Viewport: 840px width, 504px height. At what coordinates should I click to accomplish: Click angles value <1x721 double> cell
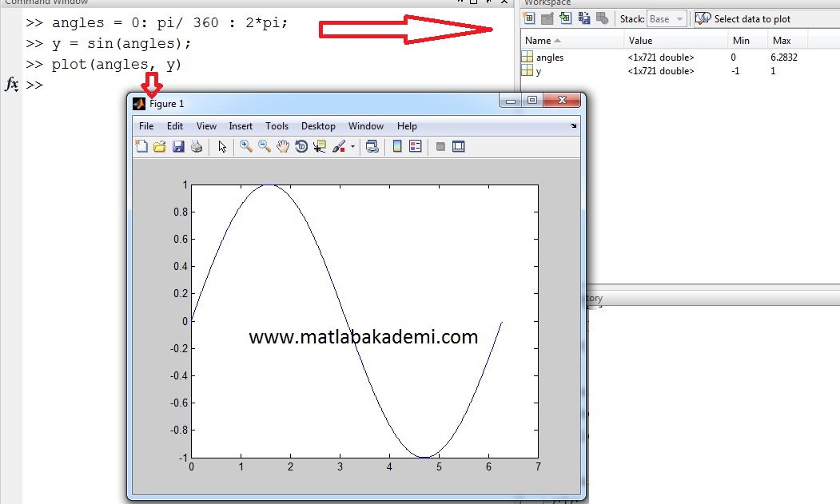coord(660,58)
